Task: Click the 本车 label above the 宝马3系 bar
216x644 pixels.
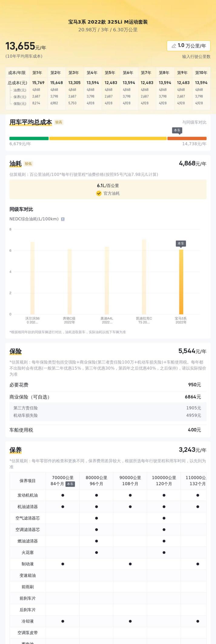Action: (181, 244)
